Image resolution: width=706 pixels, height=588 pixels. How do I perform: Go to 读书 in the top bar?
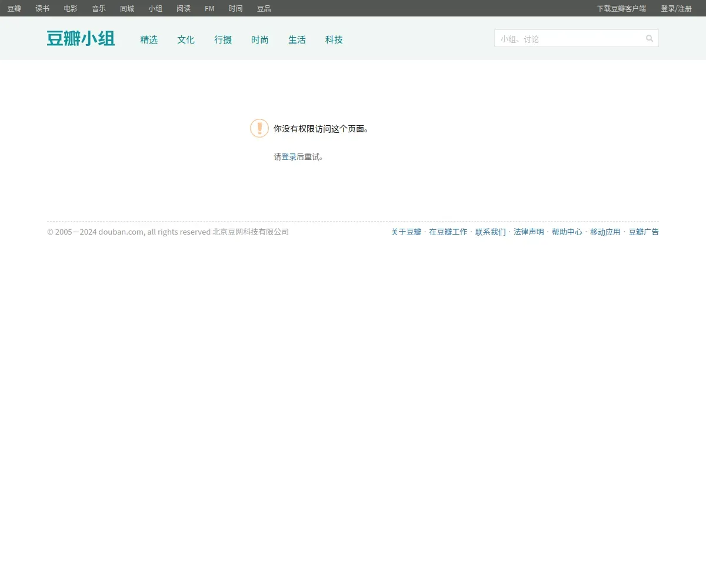tap(42, 8)
